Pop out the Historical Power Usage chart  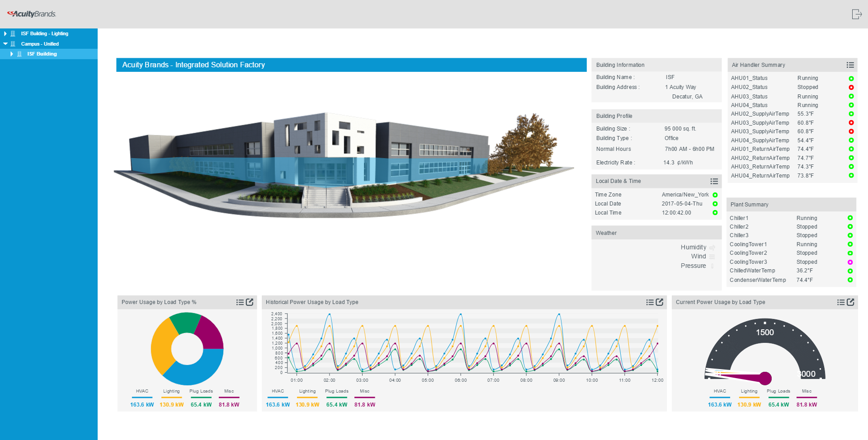660,302
